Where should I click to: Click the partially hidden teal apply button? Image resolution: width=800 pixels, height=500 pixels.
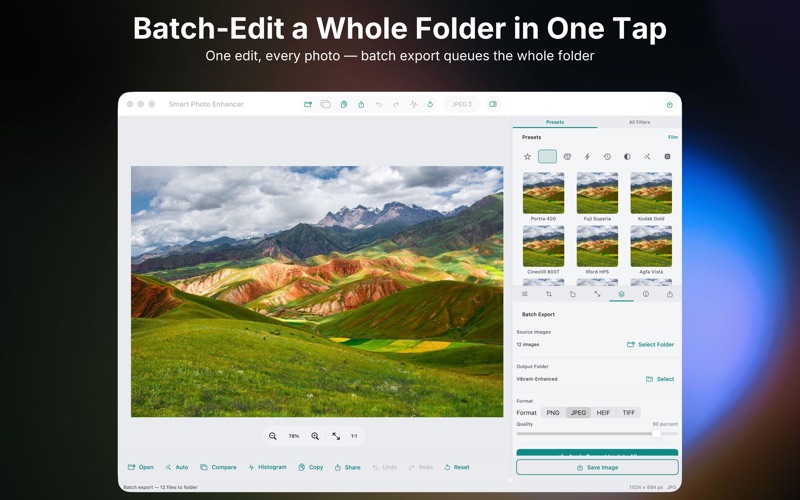click(597, 454)
